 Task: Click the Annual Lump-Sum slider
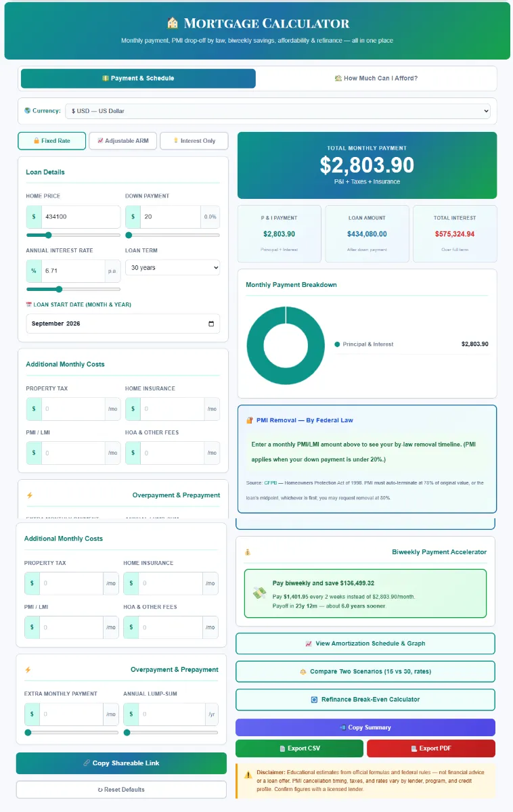pyautogui.click(x=171, y=732)
